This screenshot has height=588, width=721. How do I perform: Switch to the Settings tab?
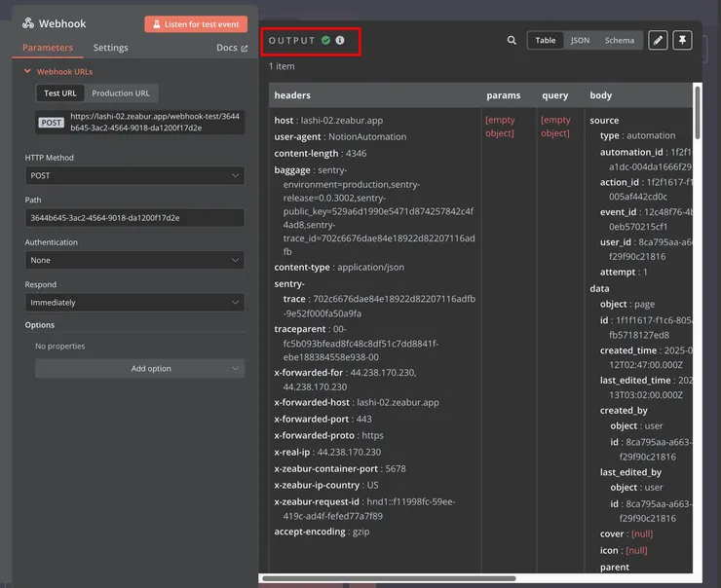[x=110, y=48]
